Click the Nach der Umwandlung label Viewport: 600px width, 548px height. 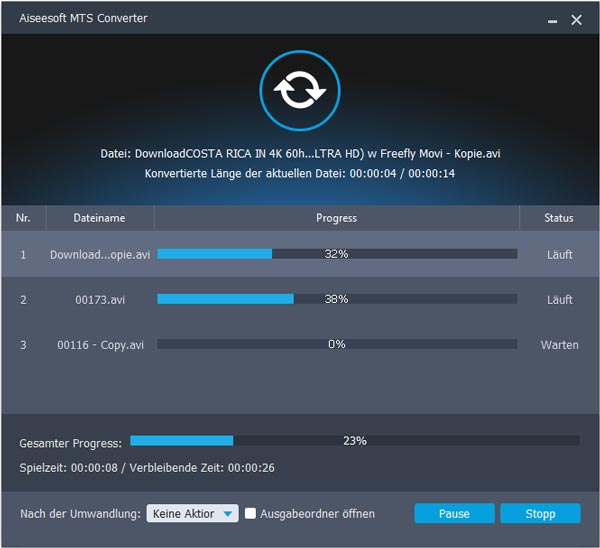pyautogui.click(x=80, y=514)
